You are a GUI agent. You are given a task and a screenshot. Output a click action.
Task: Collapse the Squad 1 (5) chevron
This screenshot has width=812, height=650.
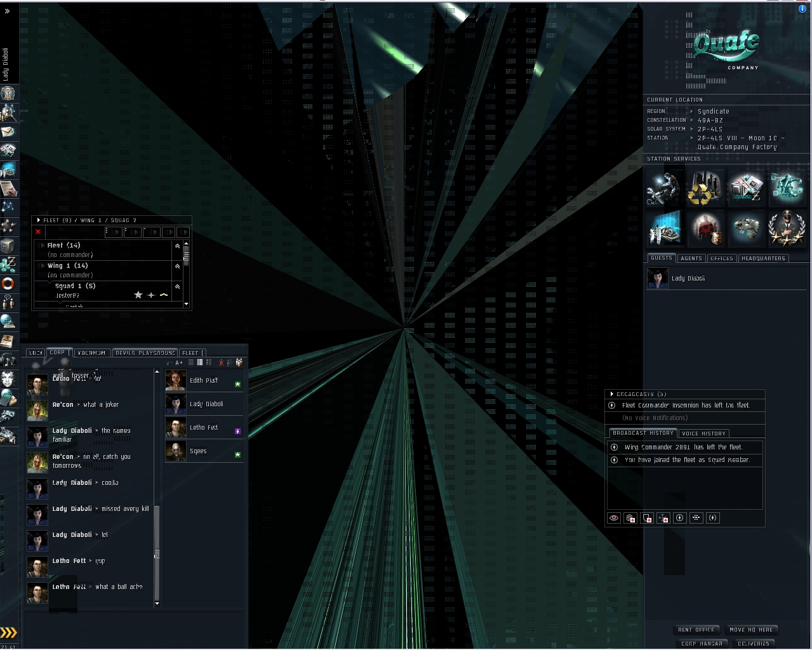[177, 287]
